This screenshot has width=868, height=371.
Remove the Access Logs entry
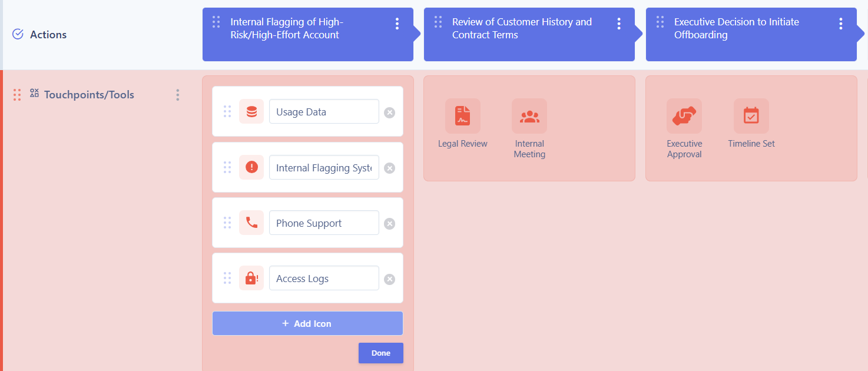tap(389, 279)
